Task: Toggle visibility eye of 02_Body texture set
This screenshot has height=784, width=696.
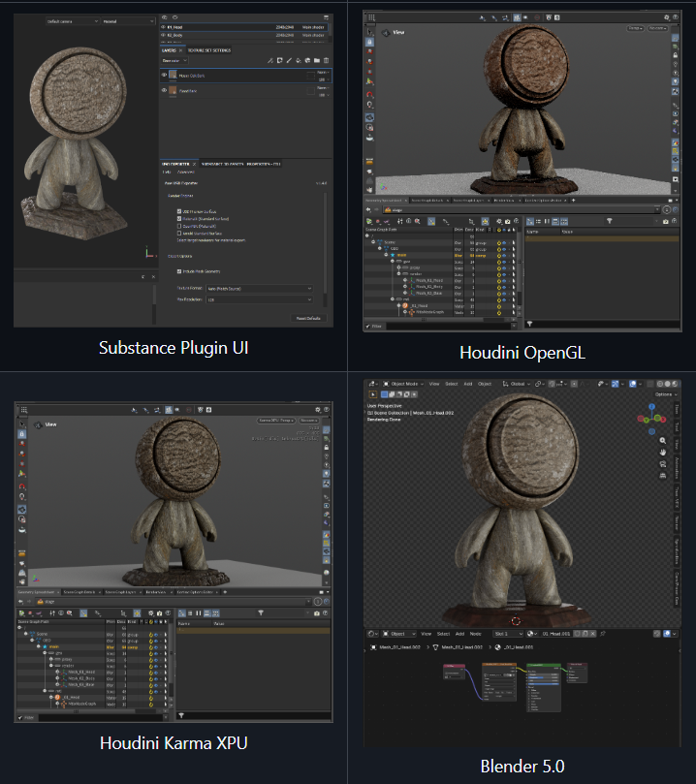Action: [x=163, y=35]
